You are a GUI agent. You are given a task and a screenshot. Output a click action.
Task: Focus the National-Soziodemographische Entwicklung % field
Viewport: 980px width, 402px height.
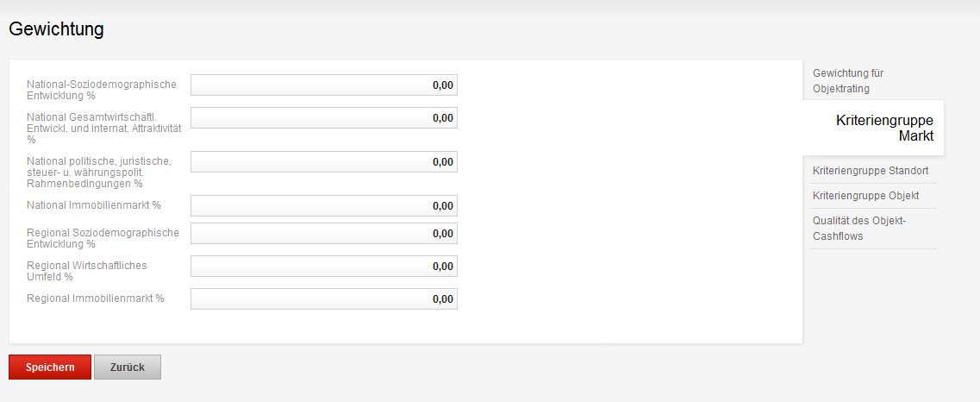coord(323,85)
